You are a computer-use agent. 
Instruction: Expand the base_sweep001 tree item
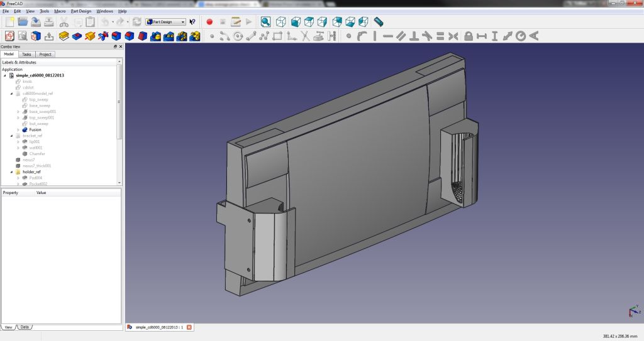click(18, 112)
